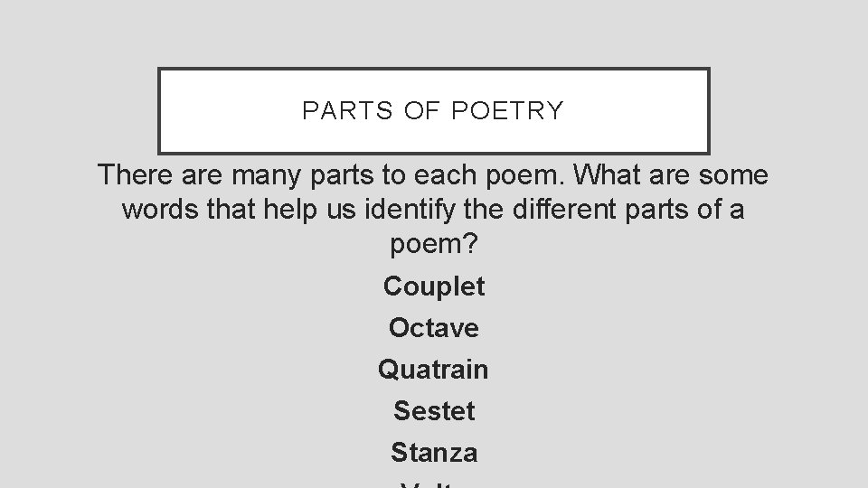Click the word different in the question

pos(564,209)
